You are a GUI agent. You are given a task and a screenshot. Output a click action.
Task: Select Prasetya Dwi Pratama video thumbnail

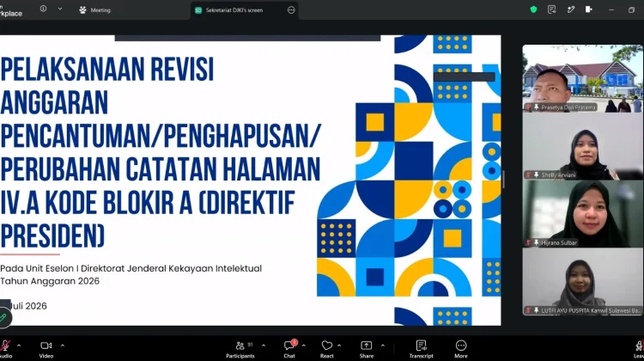tap(582, 78)
